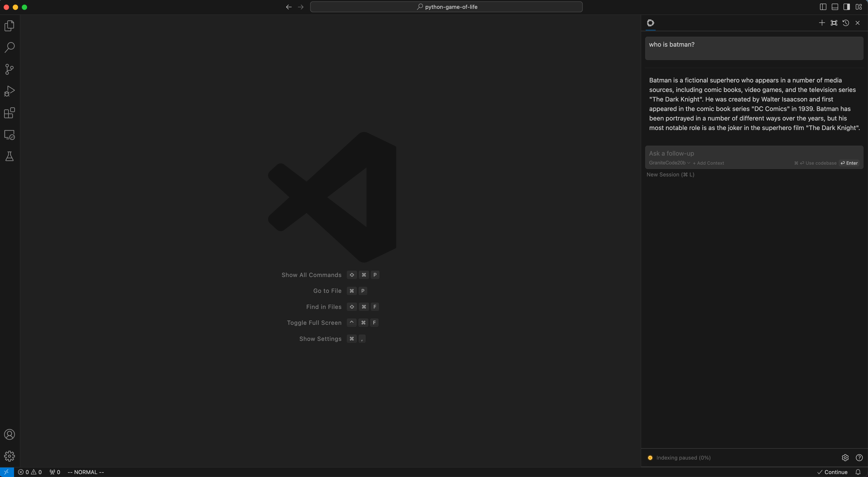This screenshot has height=477, width=868.
Task: View chat history icon
Action: pos(846,23)
